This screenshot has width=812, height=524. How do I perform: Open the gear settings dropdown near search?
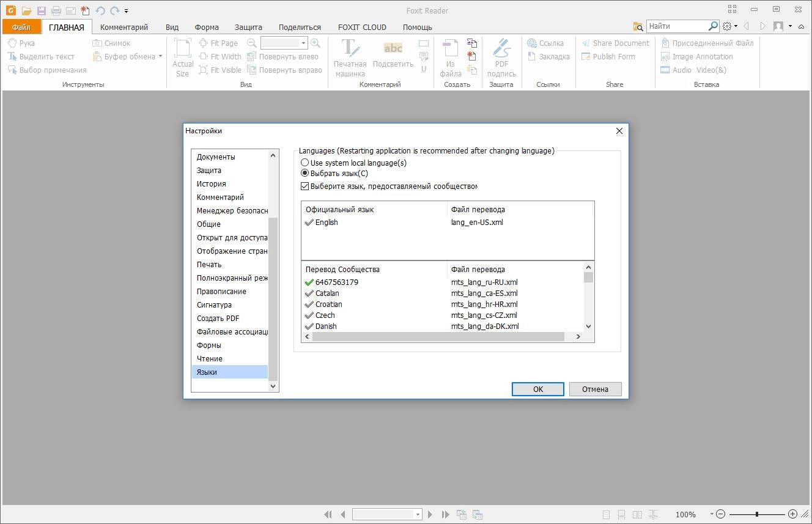tap(736, 26)
